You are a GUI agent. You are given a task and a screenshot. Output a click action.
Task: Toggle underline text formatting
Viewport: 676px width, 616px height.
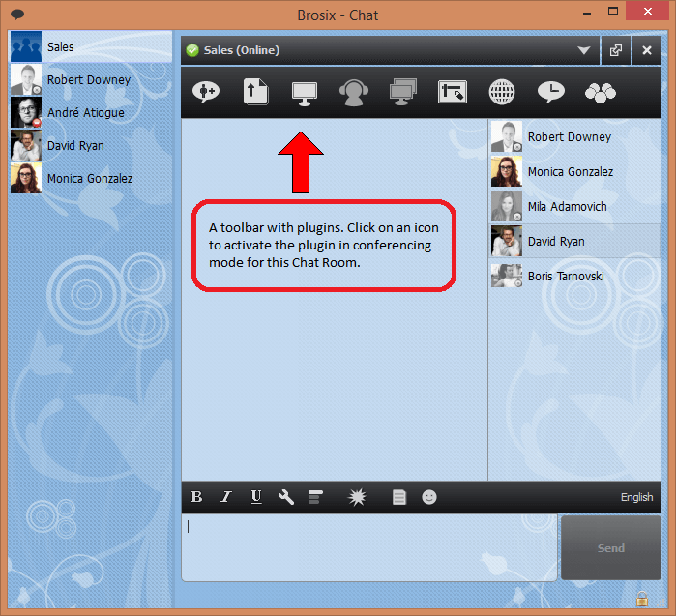(256, 497)
